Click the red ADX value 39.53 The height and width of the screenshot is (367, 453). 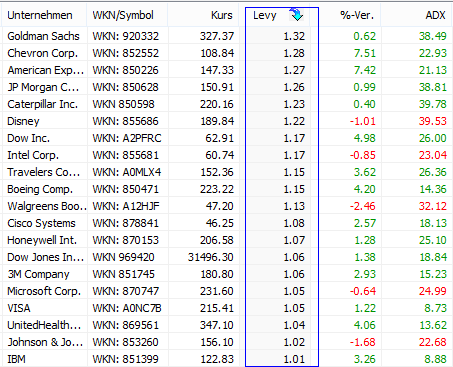(x=433, y=121)
